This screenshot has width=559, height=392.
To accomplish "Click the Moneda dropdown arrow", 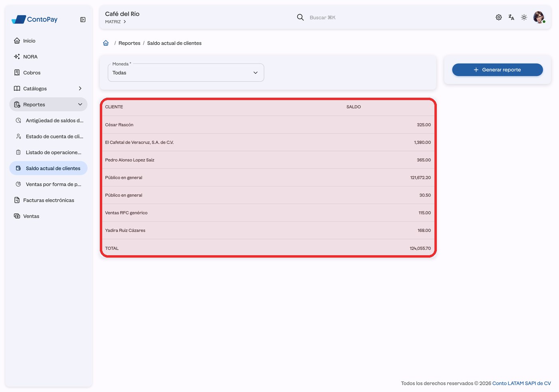I will [x=256, y=73].
